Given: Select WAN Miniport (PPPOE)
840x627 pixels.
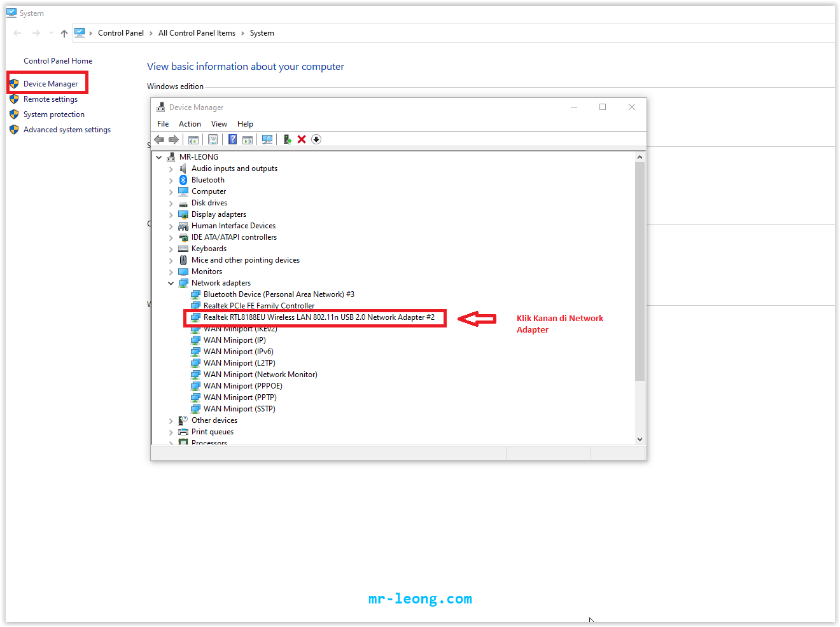Looking at the screenshot, I should coord(242,386).
